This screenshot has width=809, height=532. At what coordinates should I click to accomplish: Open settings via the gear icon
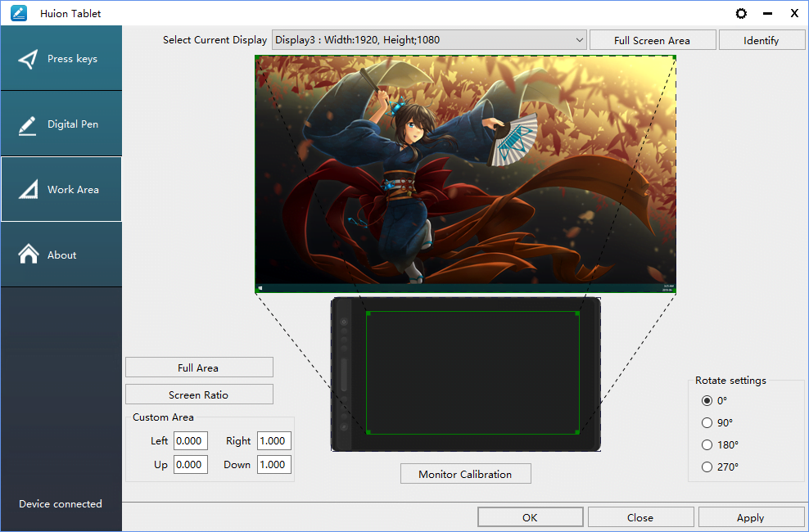click(x=741, y=13)
